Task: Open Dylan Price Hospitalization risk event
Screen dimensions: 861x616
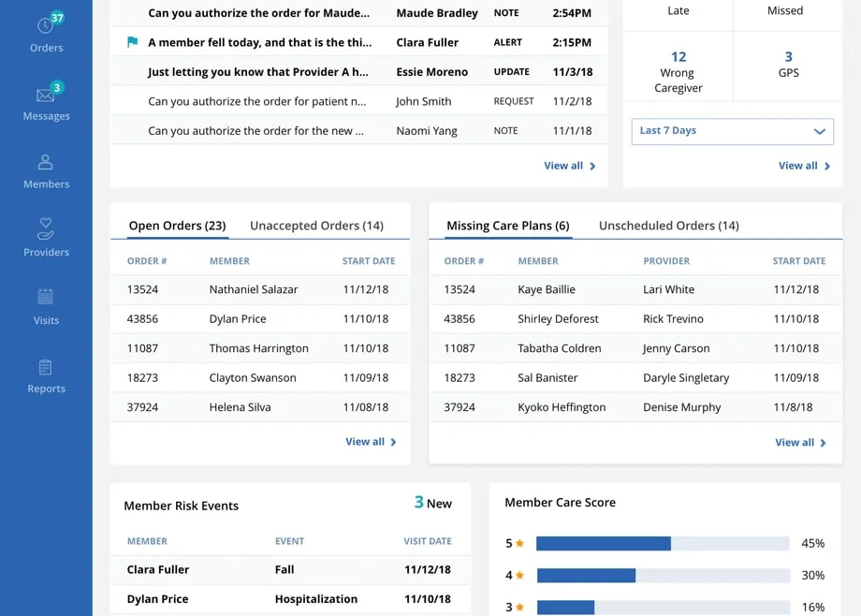Action: pyautogui.click(x=290, y=599)
